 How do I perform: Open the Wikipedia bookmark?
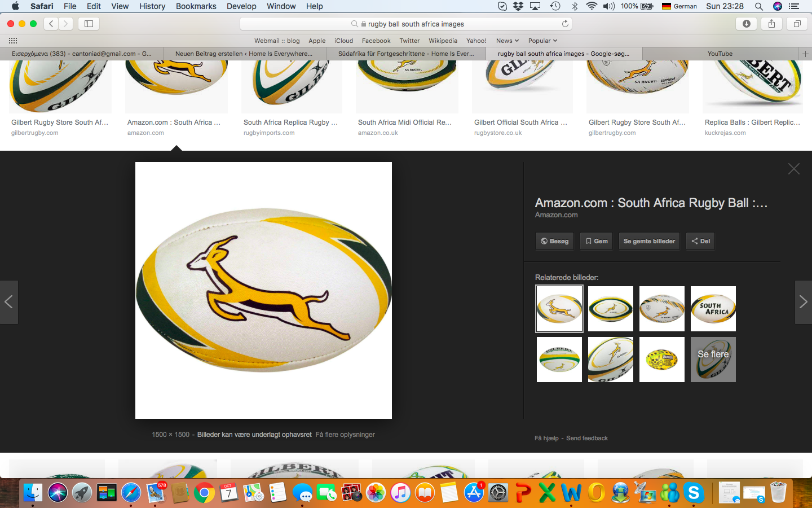point(443,41)
